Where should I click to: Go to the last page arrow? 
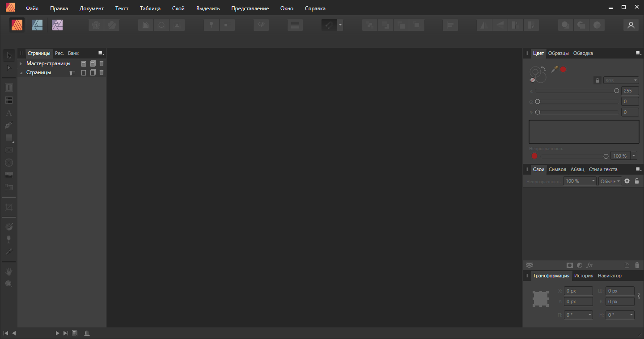coord(66,333)
